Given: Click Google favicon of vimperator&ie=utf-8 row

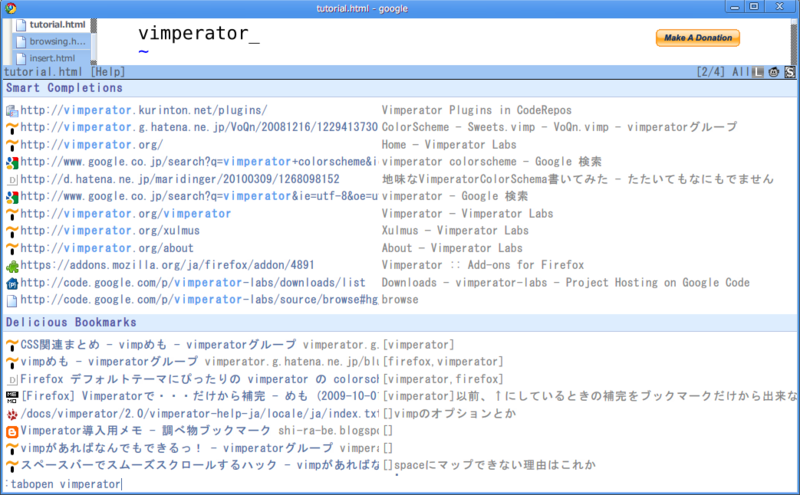Looking at the screenshot, I should click(x=12, y=197).
